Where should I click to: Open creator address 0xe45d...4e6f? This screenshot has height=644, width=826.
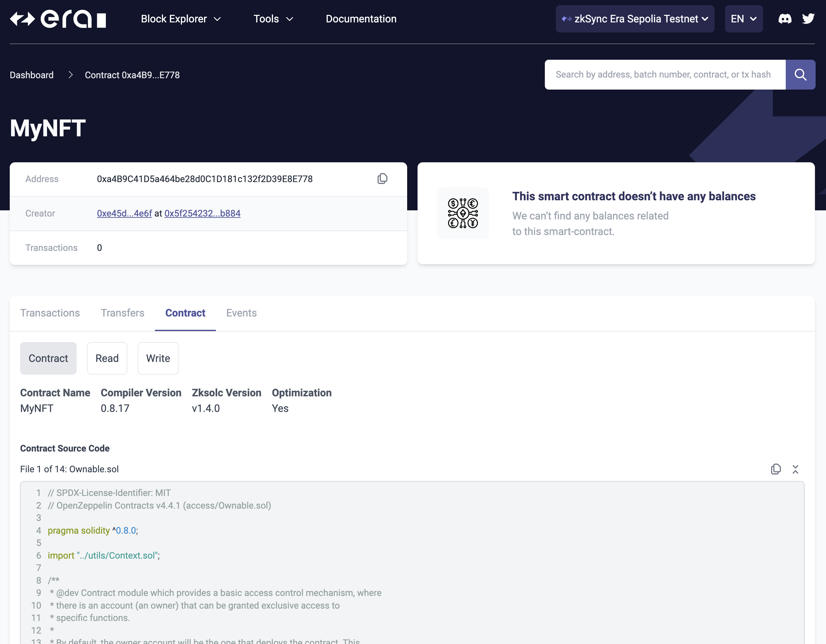[124, 214]
